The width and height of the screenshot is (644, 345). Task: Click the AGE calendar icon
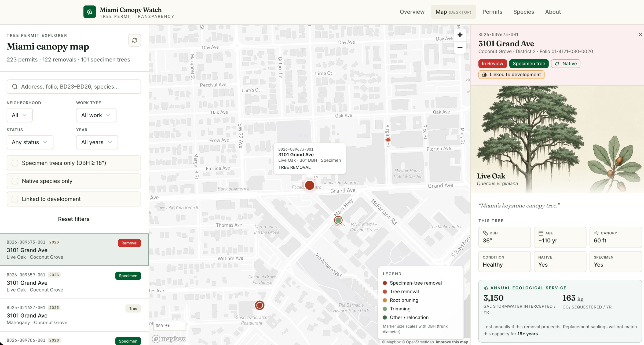point(541,233)
